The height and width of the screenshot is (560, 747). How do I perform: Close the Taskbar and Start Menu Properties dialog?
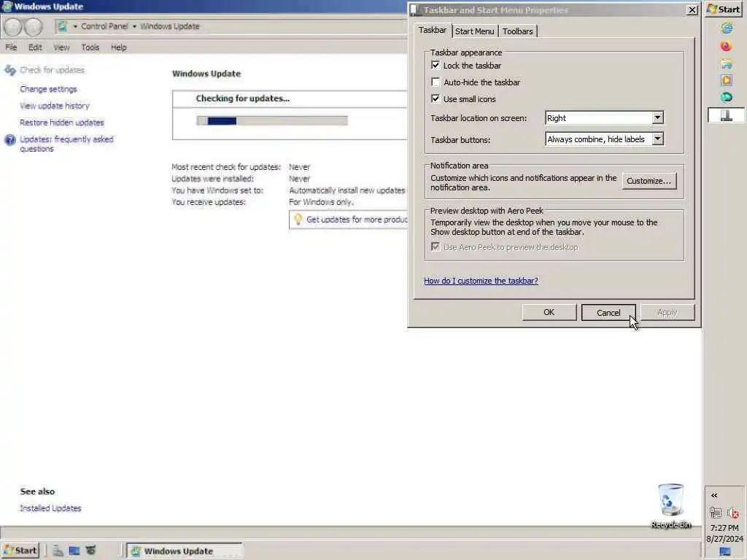[x=692, y=10]
